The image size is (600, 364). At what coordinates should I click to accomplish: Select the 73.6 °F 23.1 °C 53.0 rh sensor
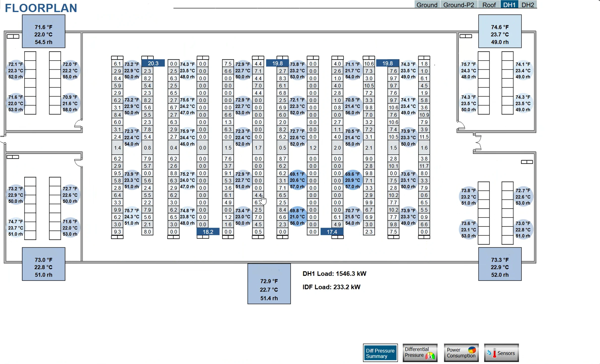468,229
